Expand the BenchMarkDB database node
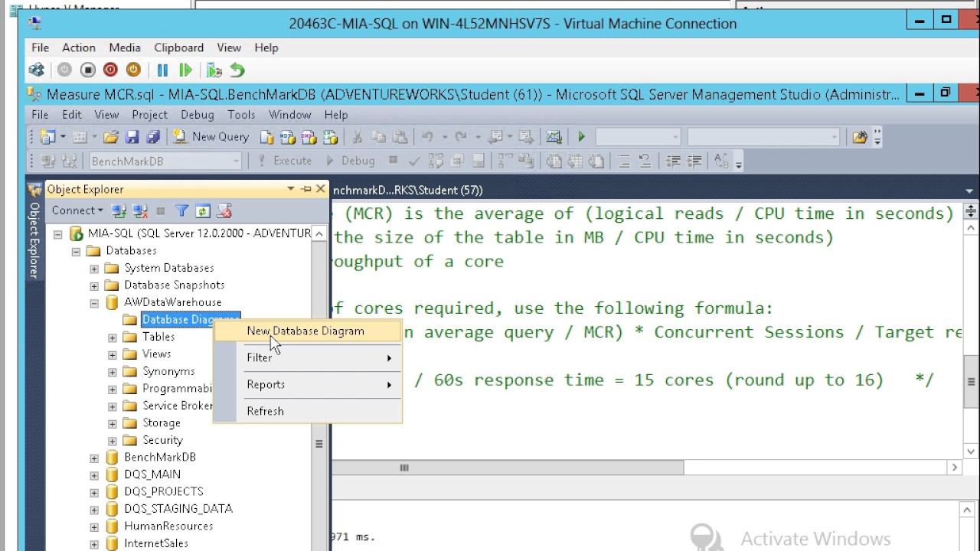 (x=94, y=458)
